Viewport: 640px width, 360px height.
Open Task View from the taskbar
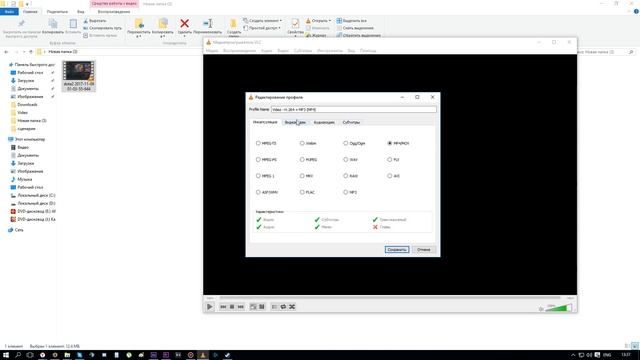(x=30, y=355)
